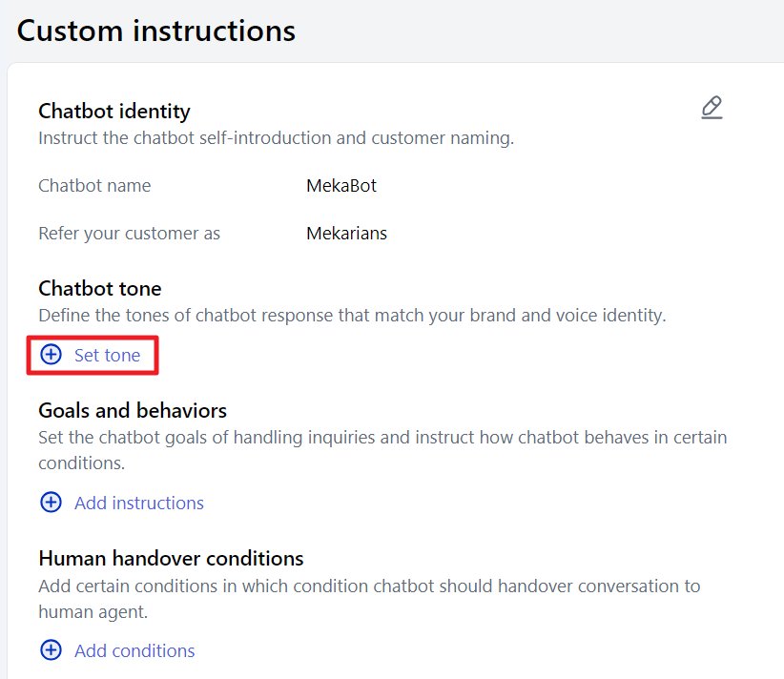Select the MekaBot chatbot name value
The height and width of the screenshot is (679, 784).
341,186
